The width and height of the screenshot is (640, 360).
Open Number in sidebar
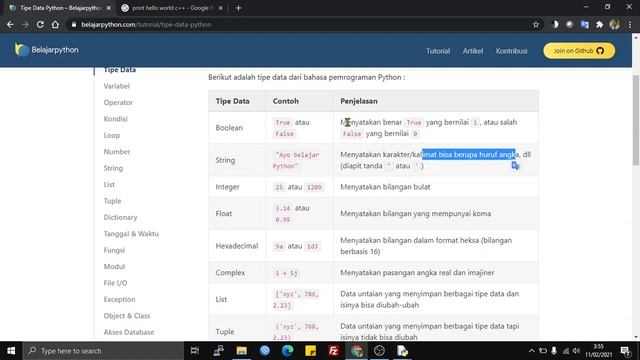[117, 151]
